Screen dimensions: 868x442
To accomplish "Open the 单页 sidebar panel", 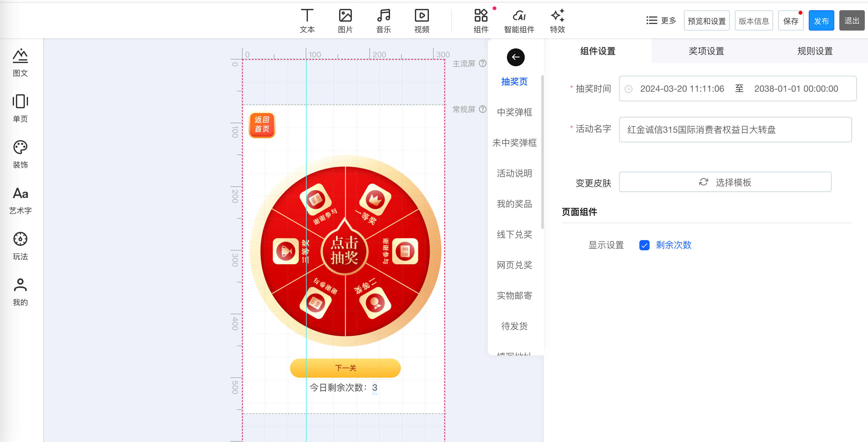I will [20, 108].
